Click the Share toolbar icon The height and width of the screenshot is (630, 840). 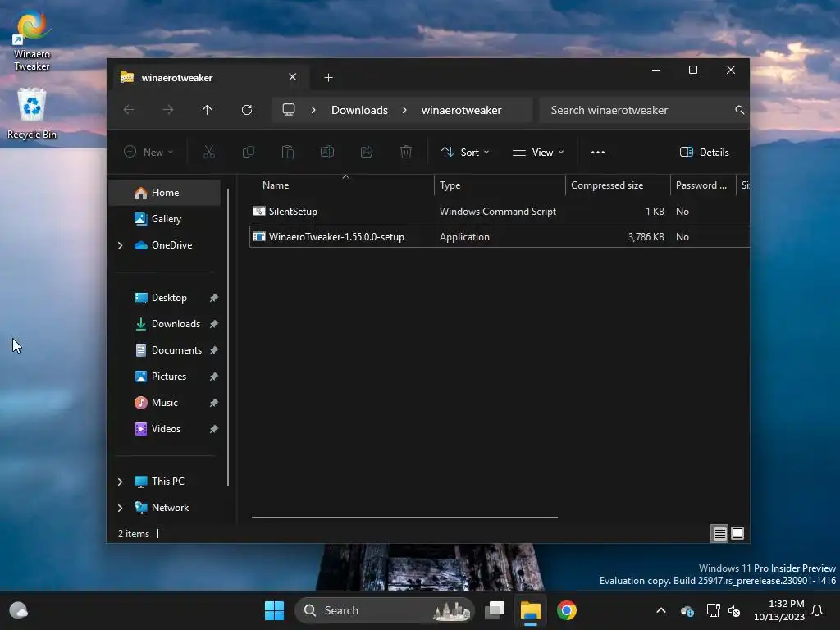(367, 152)
